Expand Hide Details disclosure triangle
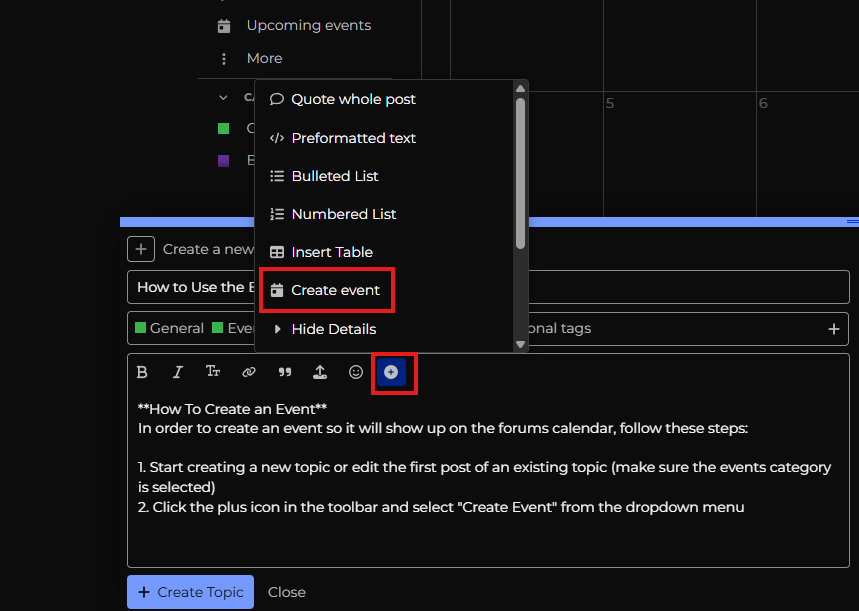The image size is (859, 611). tap(277, 329)
